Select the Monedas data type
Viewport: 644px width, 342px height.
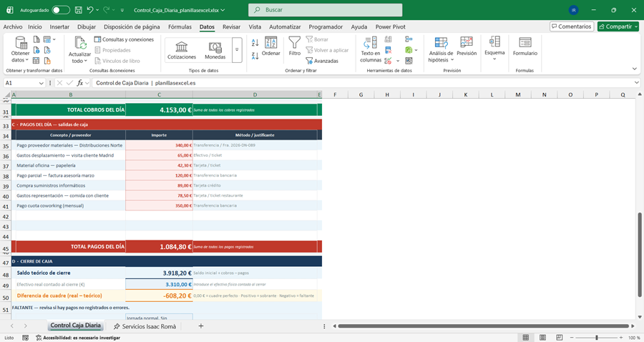[x=215, y=49]
